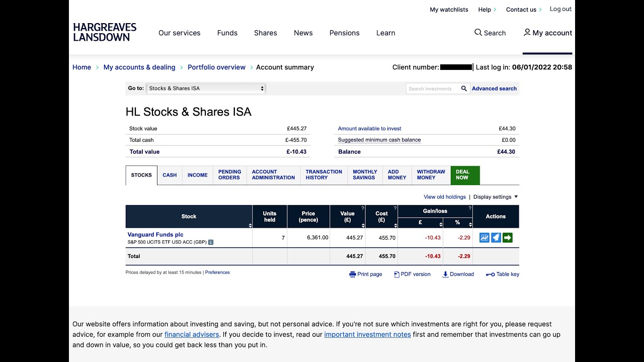644x362 pixels.
Task: Sort by Gain/loss £ column arrows
Action: pos(441,225)
